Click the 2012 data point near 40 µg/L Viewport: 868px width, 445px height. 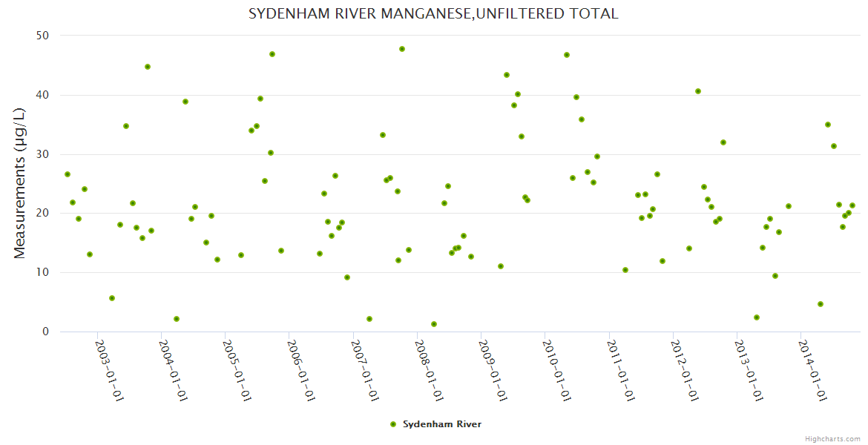click(698, 91)
